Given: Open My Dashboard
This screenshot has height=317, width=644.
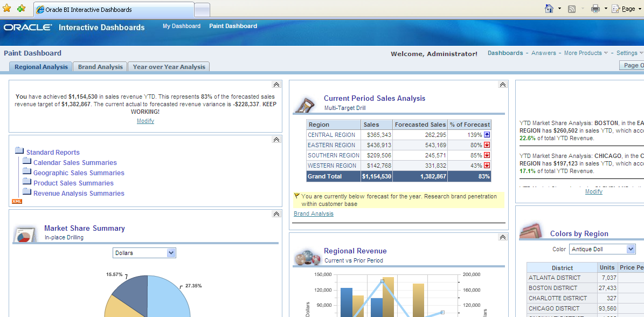Looking at the screenshot, I should (182, 26).
